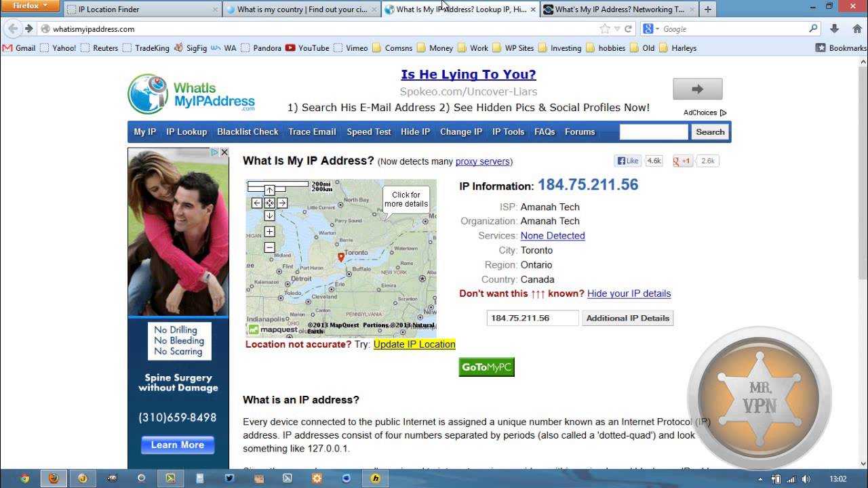Open Trace Email menu item

[312, 132]
